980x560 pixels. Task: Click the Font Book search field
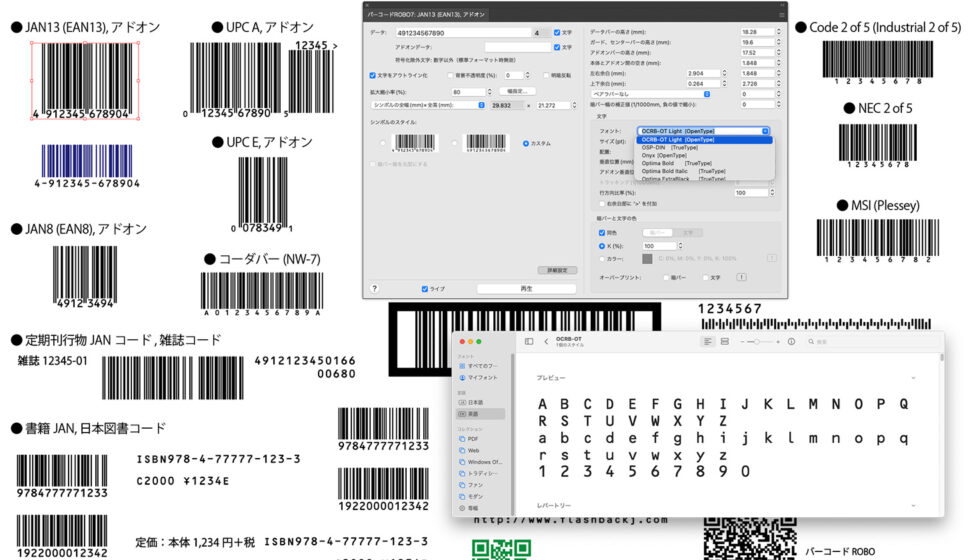click(874, 342)
